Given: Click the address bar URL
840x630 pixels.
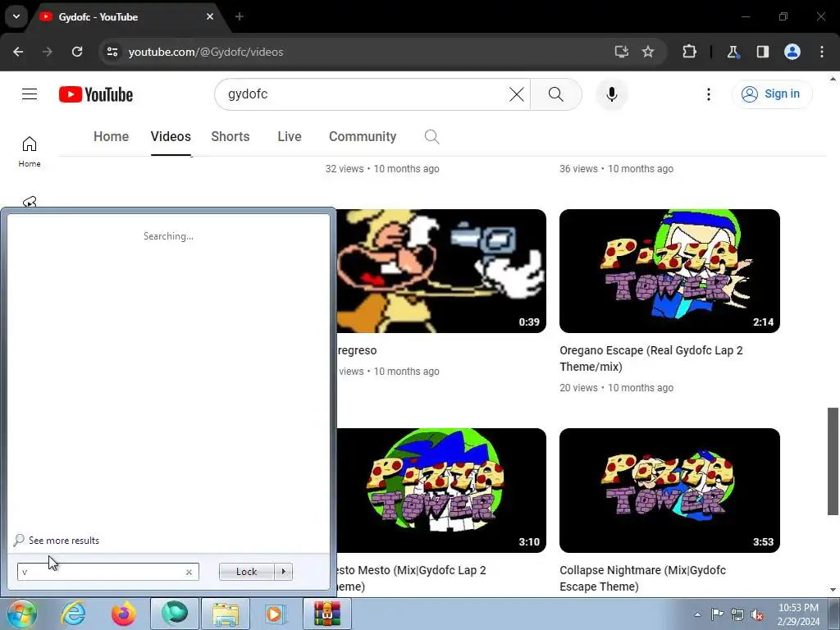Looking at the screenshot, I should tap(206, 52).
